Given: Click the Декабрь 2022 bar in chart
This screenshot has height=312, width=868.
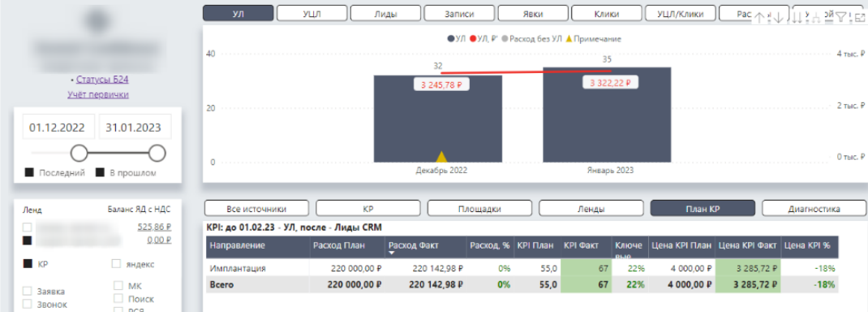Looking at the screenshot, I should pos(438,119).
